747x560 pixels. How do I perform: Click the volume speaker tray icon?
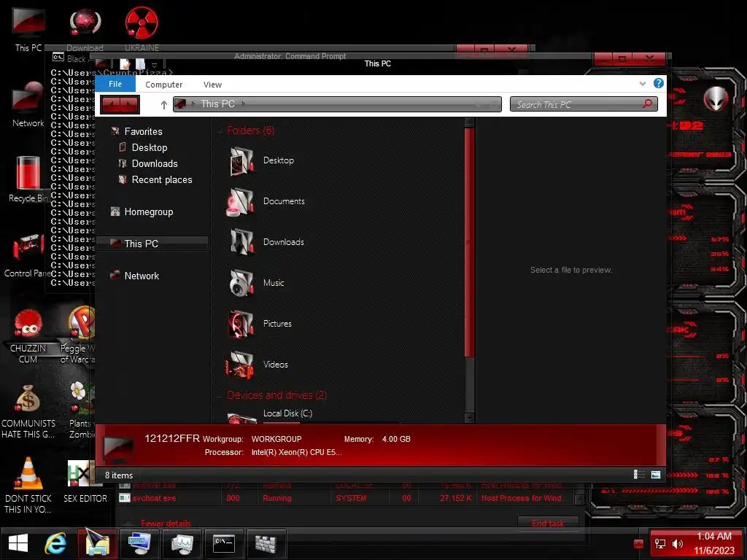tap(677, 544)
